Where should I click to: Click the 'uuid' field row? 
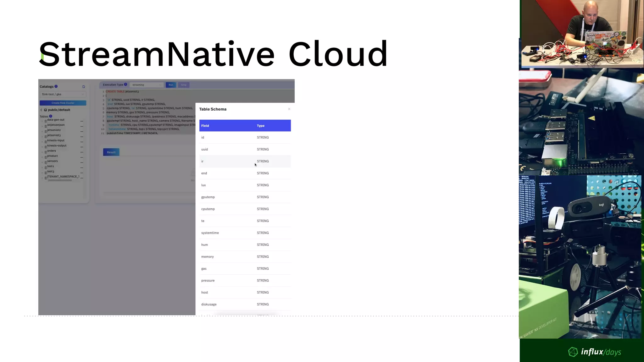click(245, 150)
